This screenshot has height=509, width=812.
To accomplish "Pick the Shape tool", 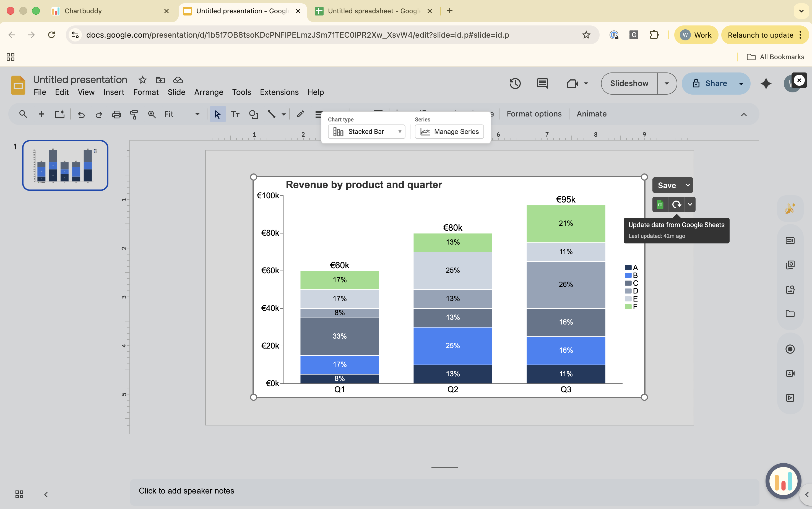I will click(x=253, y=114).
